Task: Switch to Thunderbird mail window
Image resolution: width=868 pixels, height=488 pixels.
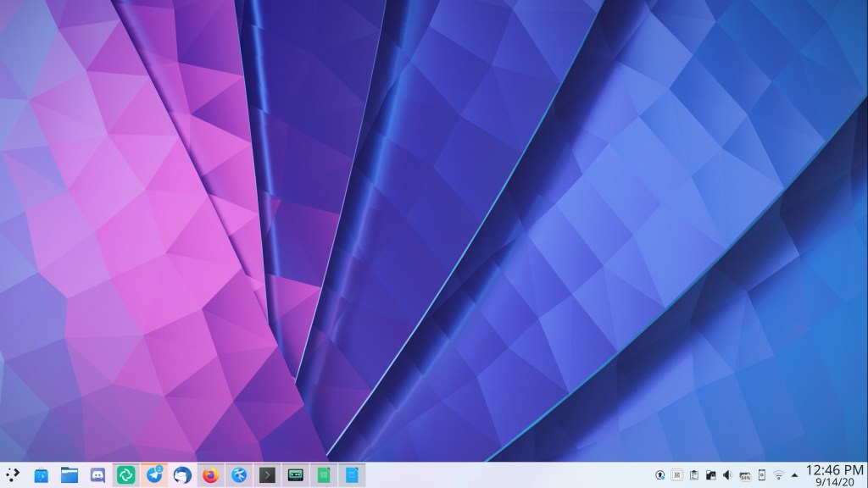Action: pos(182,475)
